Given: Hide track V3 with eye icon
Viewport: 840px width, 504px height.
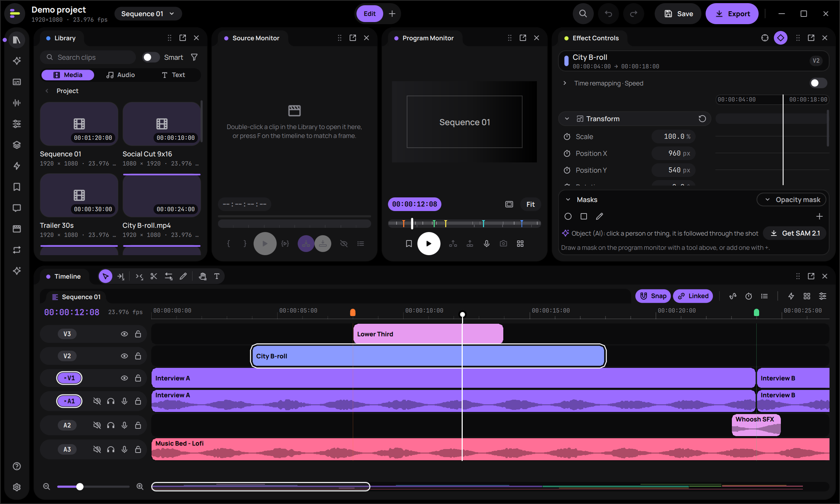Looking at the screenshot, I should point(124,334).
